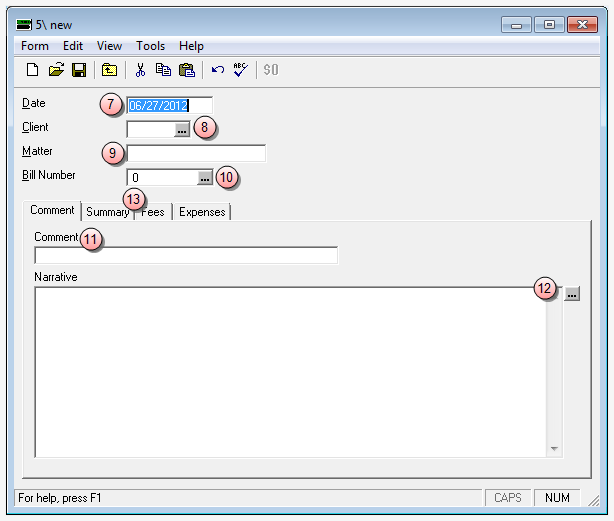614x521 pixels.
Task: Click the dollar sign toolbar icon
Action: (271, 70)
